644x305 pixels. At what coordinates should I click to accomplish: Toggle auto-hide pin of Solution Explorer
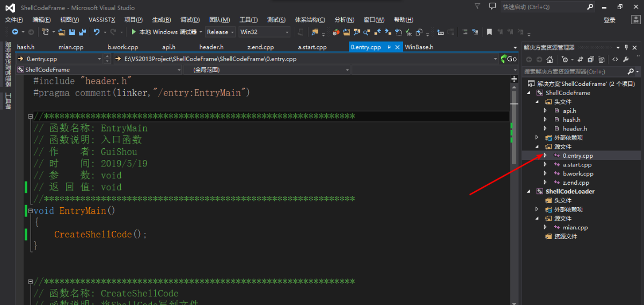coord(626,47)
